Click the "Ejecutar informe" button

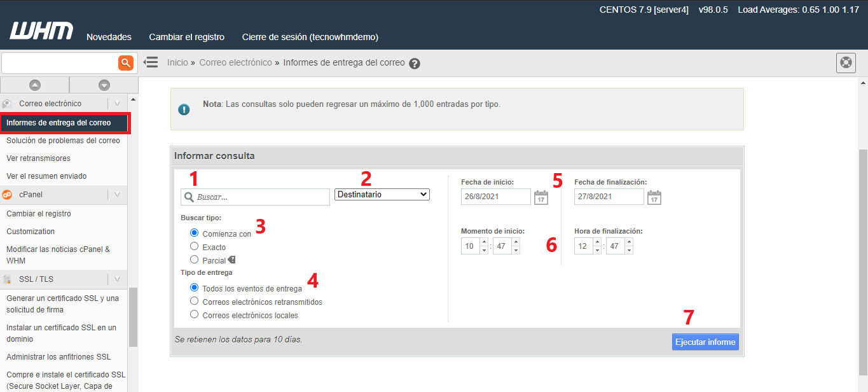705,342
